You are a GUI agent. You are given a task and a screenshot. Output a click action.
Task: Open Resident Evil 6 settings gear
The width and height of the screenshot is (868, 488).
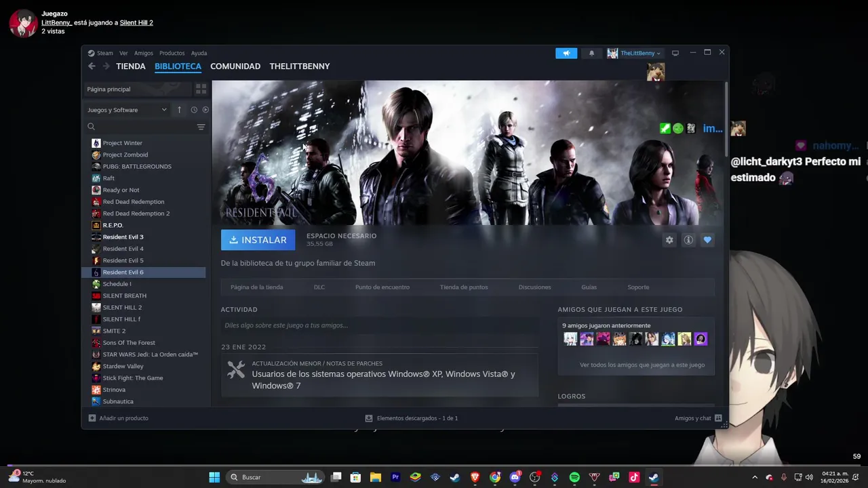click(x=669, y=240)
